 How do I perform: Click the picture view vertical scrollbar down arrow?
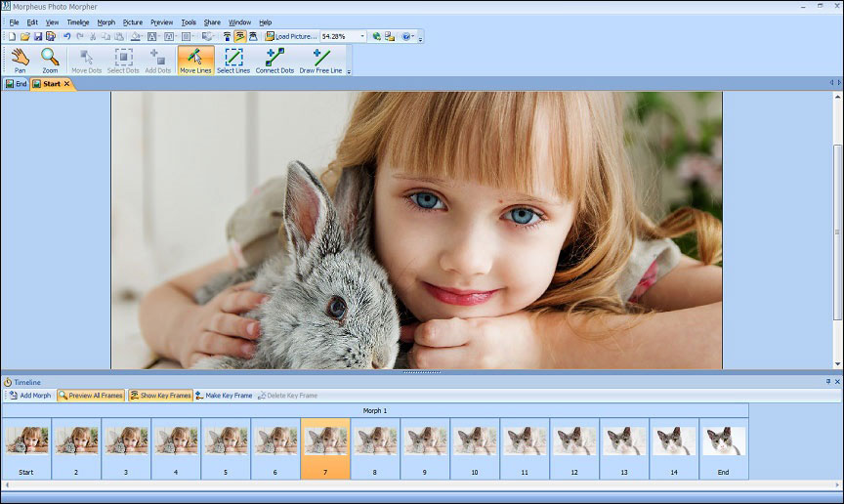837,364
